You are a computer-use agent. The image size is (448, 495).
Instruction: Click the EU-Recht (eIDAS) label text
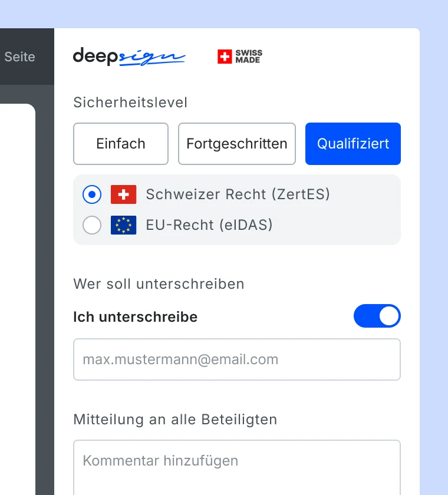pyautogui.click(x=209, y=225)
